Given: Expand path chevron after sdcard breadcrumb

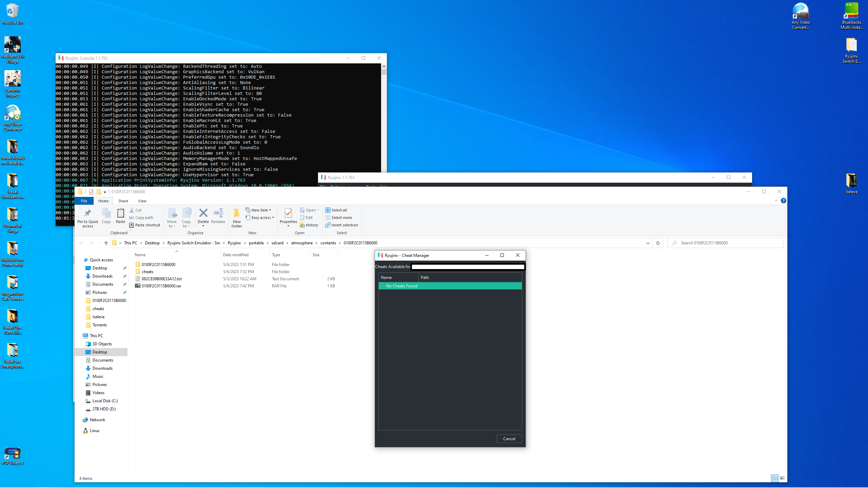Looking at the screenshot, I should pyautogui.click(x=288, y=243).
